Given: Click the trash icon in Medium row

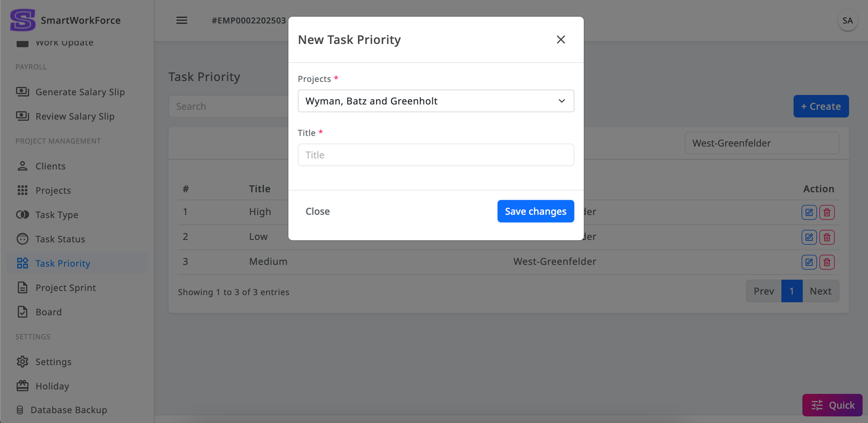Looking at the screenshot, I should [827, 262].
